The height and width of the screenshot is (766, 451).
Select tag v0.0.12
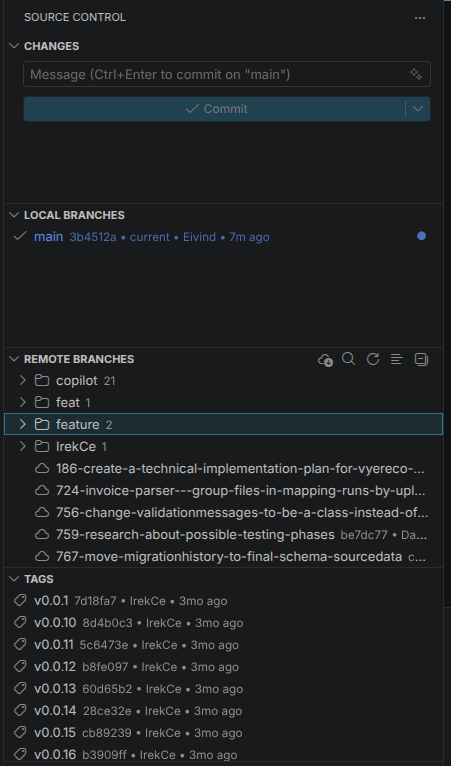tap(223, 667)
